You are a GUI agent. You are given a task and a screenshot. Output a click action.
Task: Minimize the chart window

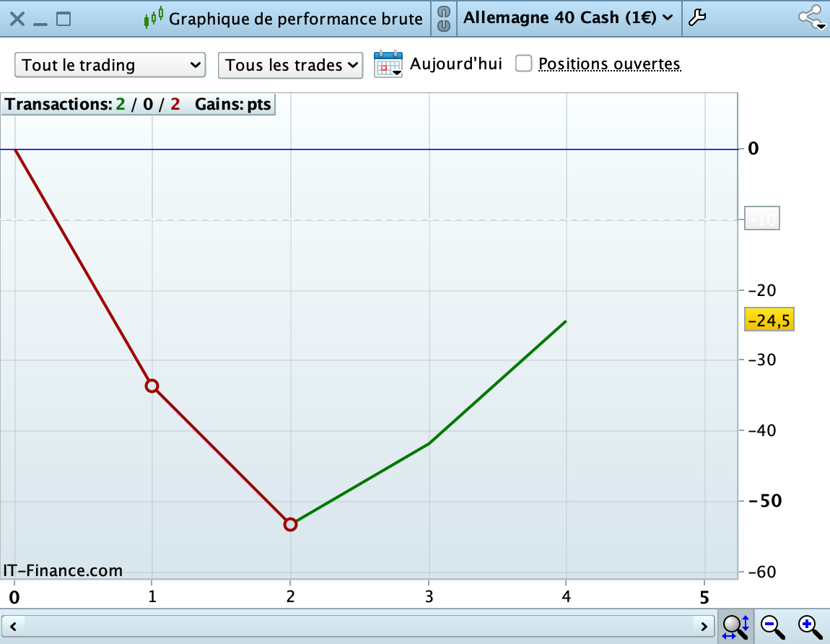coord(40,24)
